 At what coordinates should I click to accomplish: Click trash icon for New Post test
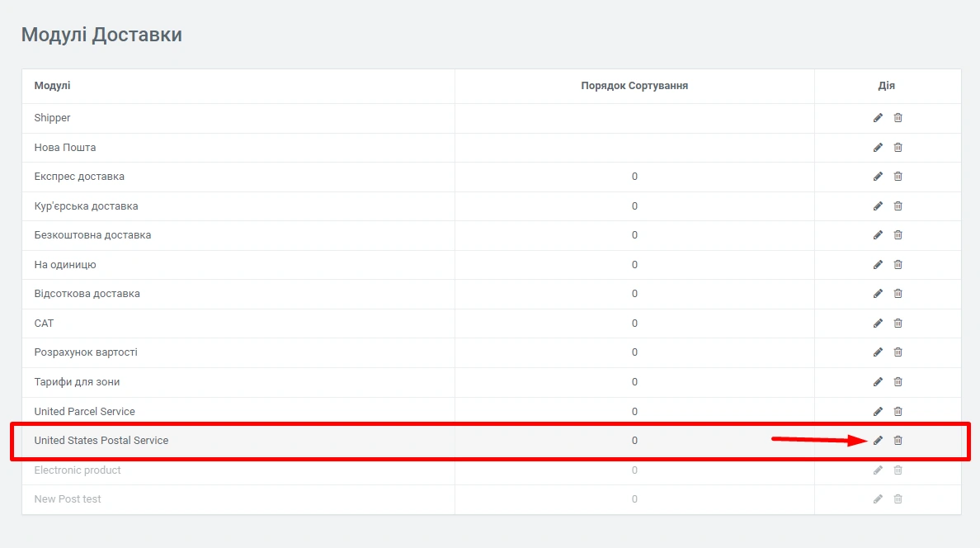point(898,499)
